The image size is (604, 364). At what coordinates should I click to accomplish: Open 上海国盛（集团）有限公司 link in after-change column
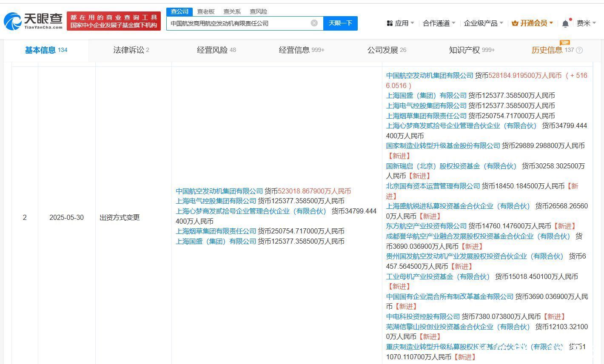[x=427, y=96]
